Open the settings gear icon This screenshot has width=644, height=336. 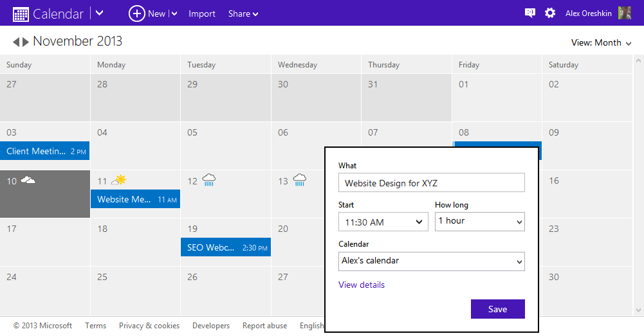point(550,13)
